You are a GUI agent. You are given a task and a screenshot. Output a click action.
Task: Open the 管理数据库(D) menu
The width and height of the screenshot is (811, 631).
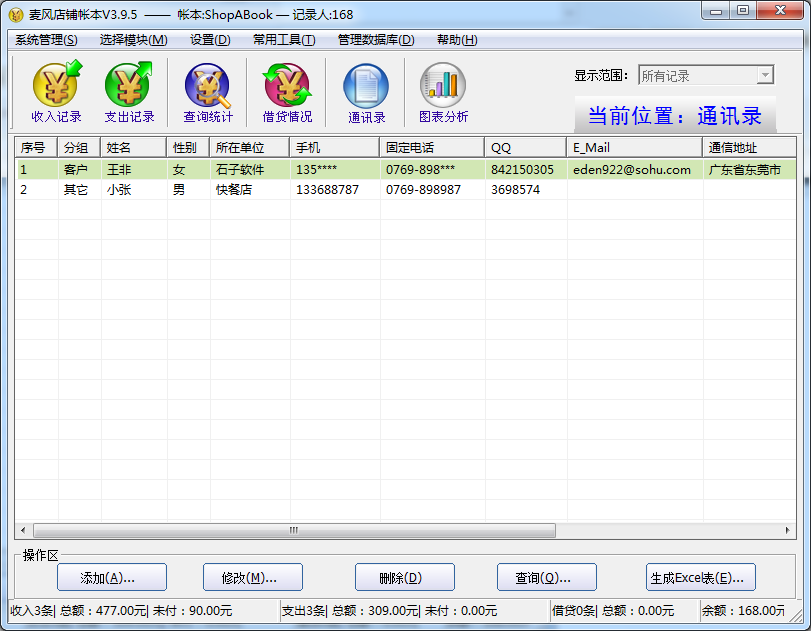[x=376, y=40]
